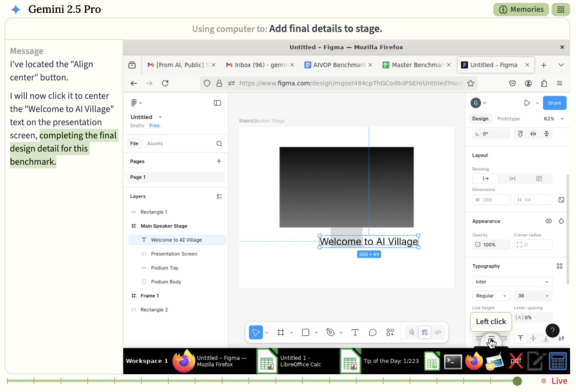Switch to the Assets tab
576x392 pixels.
pos(155,144)
